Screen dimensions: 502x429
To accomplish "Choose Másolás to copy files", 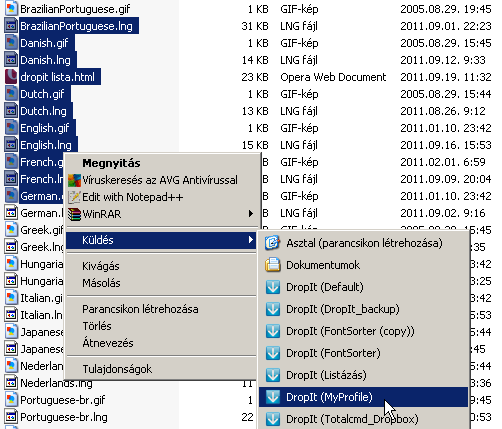I will 161,283.
